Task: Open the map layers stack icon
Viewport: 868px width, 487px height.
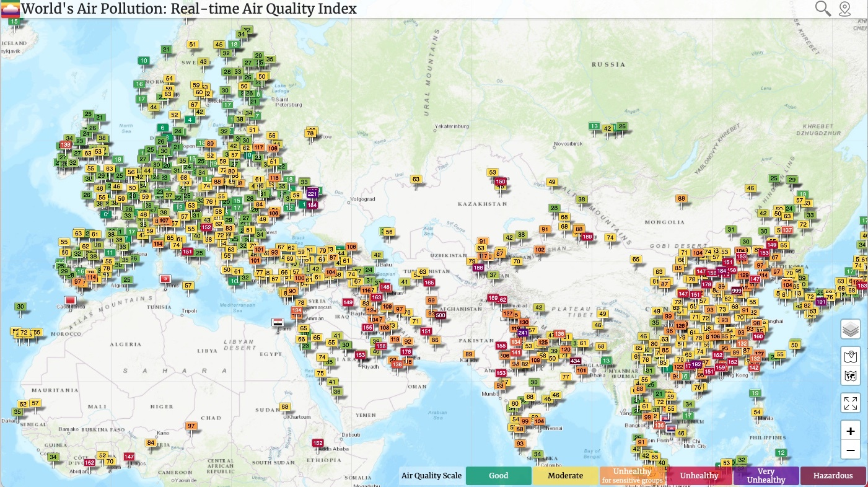Action: click(x=851, y=330)
